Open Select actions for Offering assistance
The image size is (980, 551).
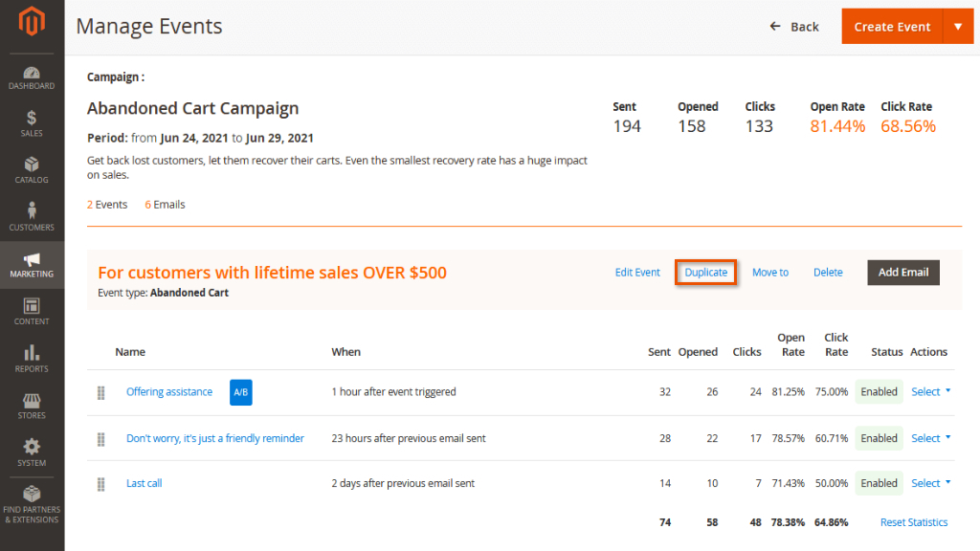930,391
